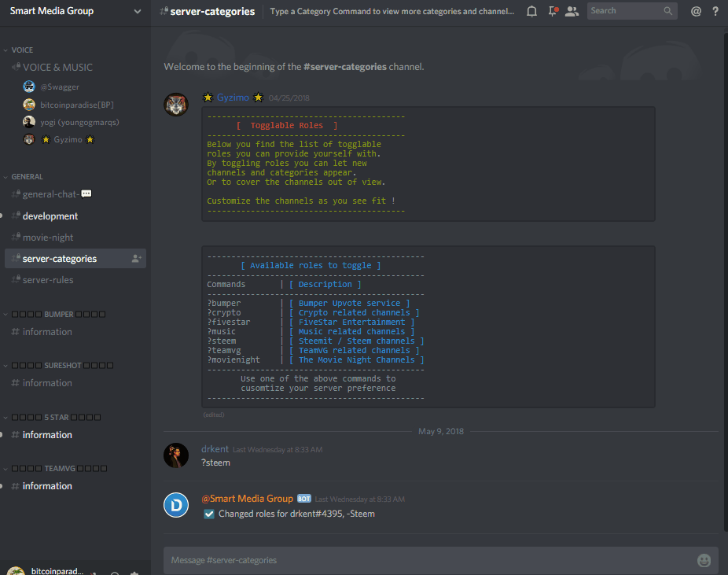Screen dimensions: 728x575
Task: Click the '?crypto' command text
Action: pyautogui.click(x=224, y=312)
